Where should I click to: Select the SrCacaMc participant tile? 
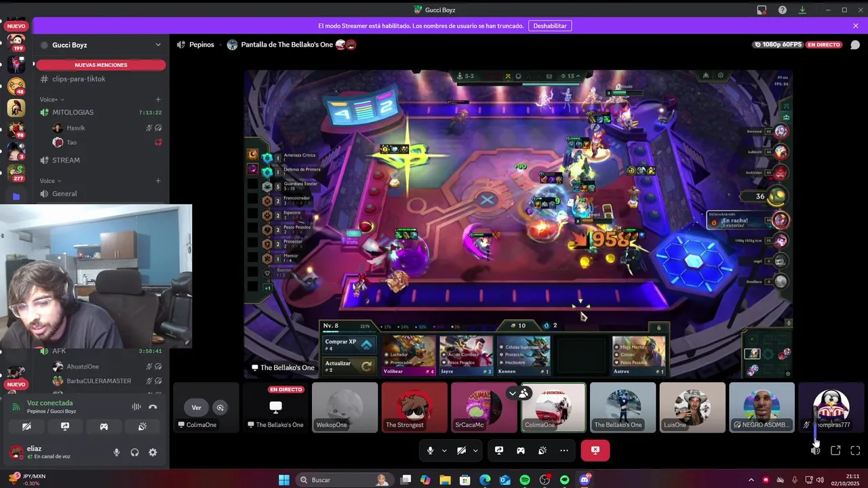click(x=484, y=407)
